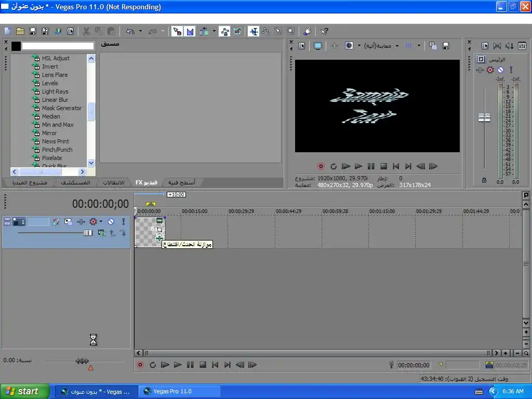Toggle Enable Snapping in toolbar

coord(177,31)
